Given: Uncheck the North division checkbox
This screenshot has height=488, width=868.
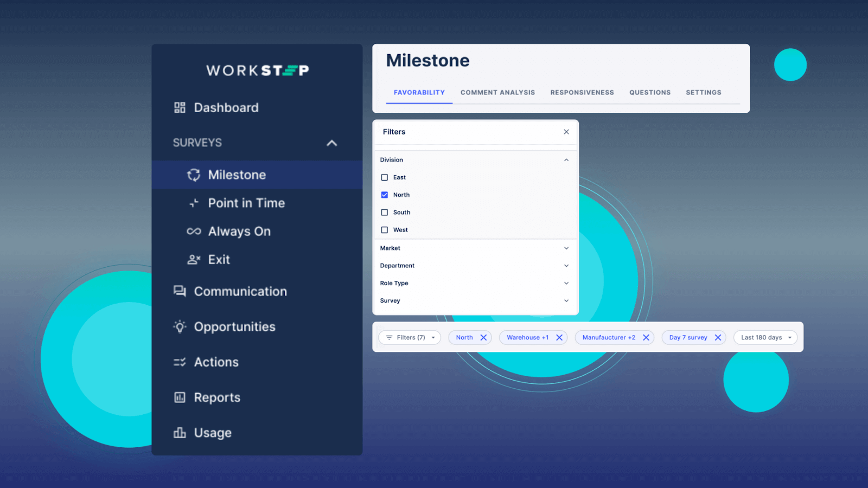Looking at the screenshot, I should (x=385, y=195).
